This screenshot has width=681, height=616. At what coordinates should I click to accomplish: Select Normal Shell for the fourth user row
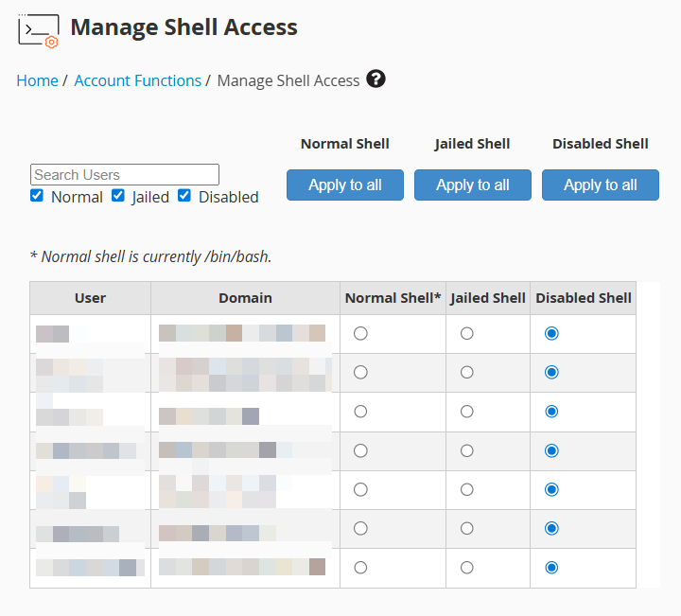(360, 451)
